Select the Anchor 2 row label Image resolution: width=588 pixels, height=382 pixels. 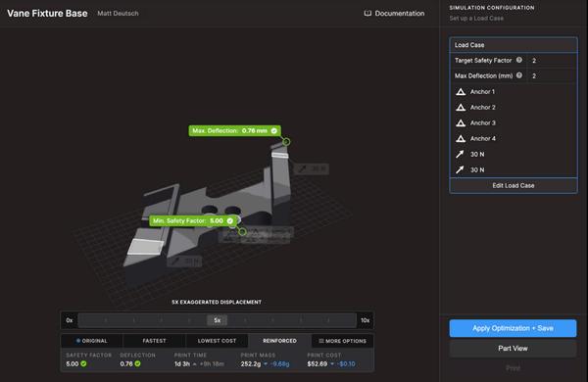point(482,108)
